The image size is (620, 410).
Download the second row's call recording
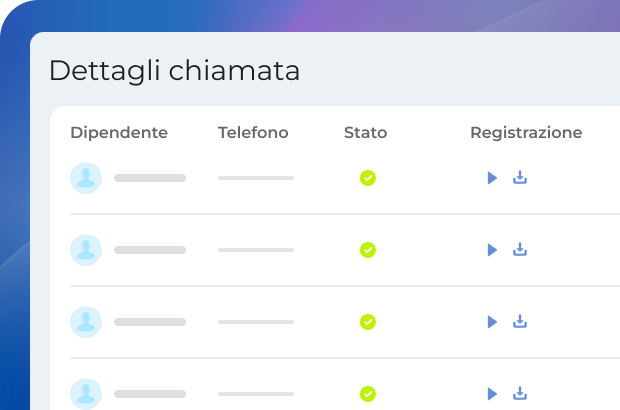(x=520, y=250)
